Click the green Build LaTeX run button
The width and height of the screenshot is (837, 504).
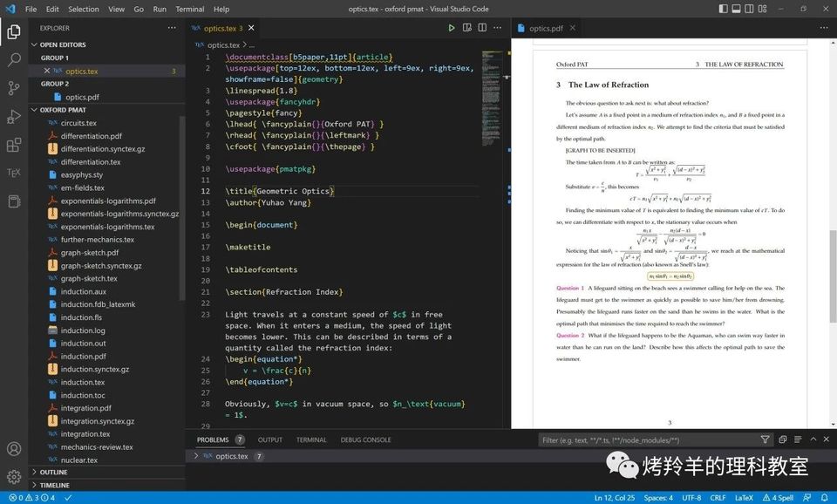(x=452, y=28)
